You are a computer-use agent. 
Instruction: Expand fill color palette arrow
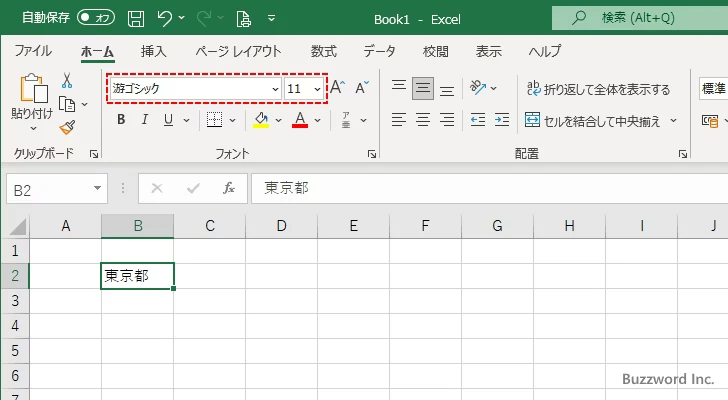click(279, 120)
